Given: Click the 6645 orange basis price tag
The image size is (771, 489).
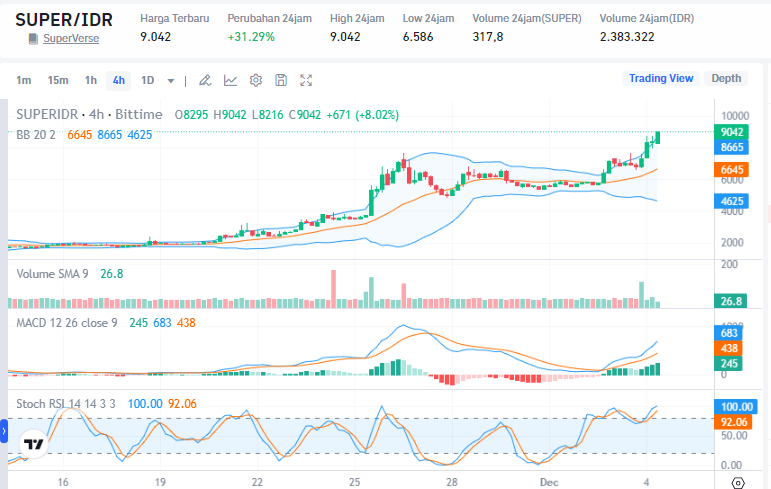Looking at the screenshot, I should tap(732, 170).
